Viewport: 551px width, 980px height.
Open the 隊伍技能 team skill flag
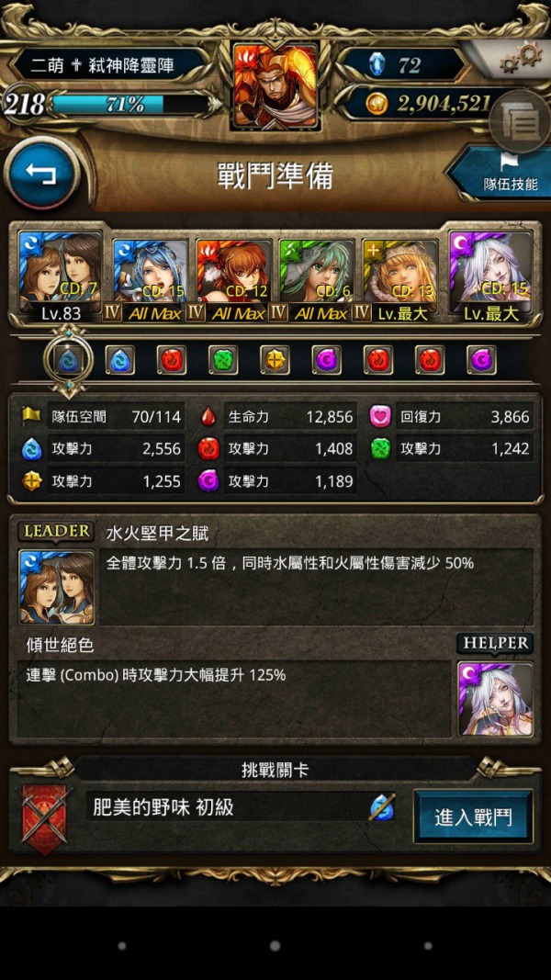pyautogui.click(x=503, y=172)
